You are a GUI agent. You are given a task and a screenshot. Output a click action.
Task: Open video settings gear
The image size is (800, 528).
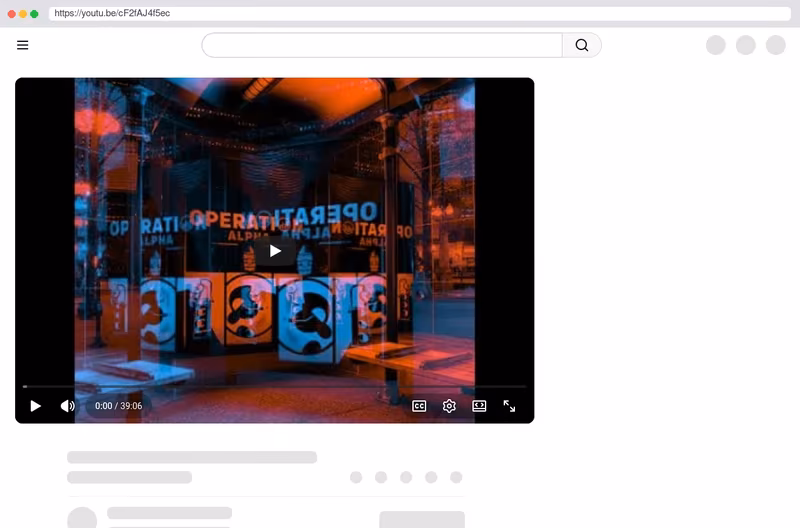(x=449, y=406)
